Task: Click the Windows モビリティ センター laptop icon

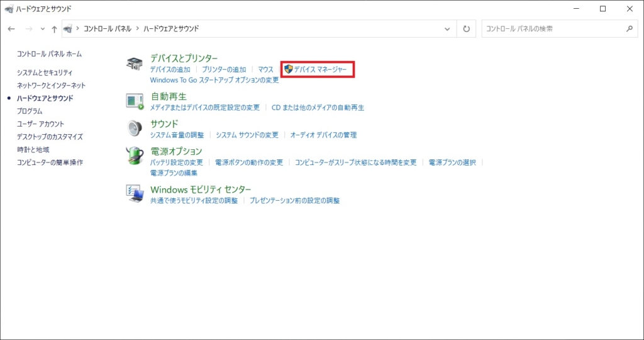Action: (x=135, y=194)
